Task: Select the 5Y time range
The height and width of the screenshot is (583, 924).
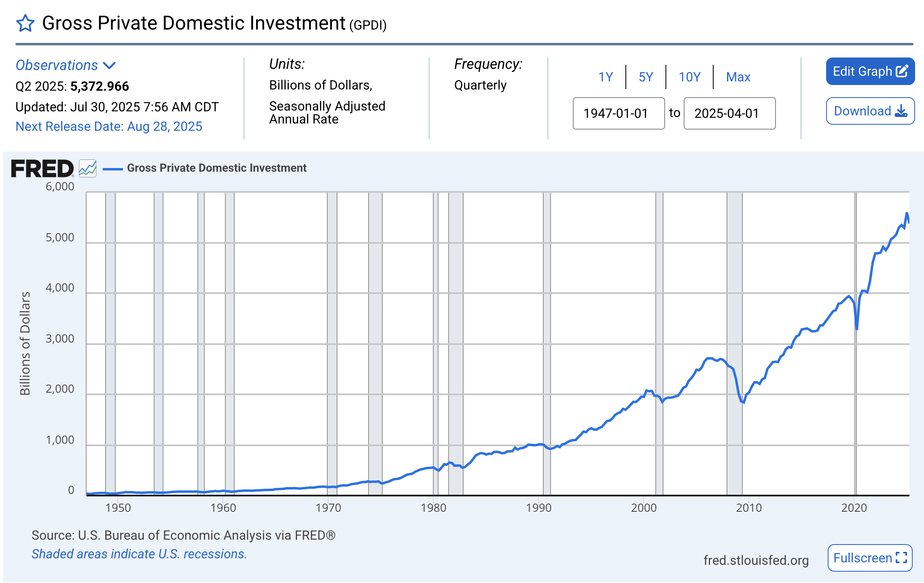Action: coord(646,77)
